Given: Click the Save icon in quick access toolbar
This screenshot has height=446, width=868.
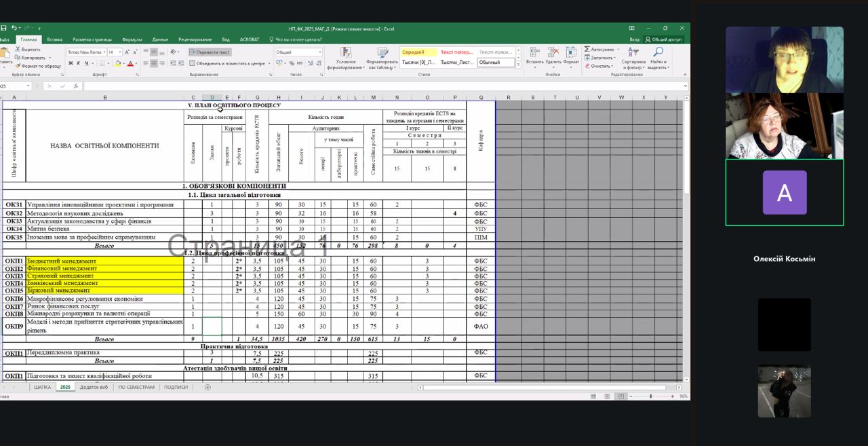Looking at the screenshot, I should coord(3,28).
